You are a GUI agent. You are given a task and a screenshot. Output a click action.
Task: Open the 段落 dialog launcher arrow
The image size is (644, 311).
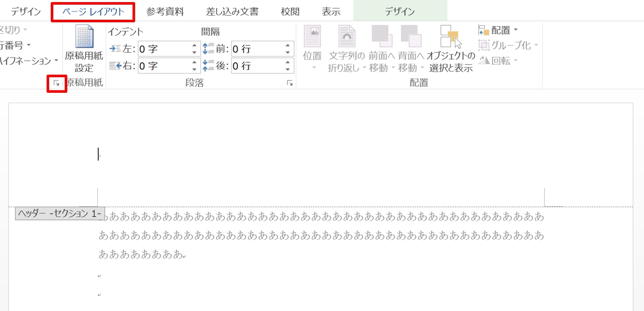coord(288,83)
